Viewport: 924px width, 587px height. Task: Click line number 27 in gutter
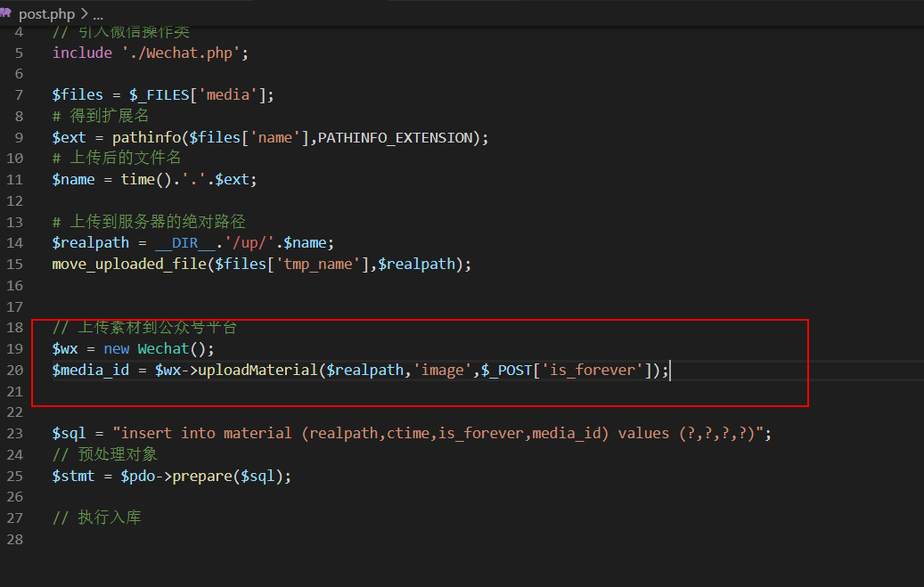point(15,518)
